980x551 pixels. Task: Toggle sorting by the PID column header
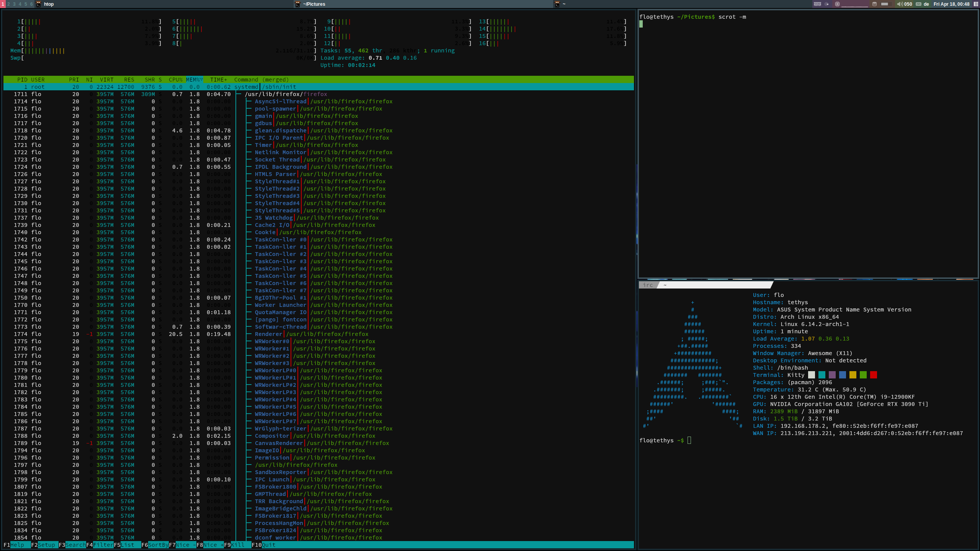[22, 80]
